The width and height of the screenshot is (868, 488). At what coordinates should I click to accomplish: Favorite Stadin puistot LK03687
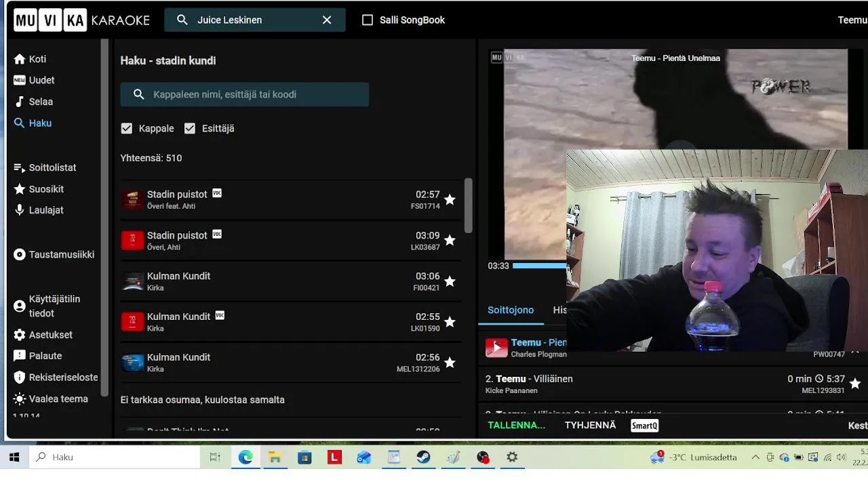click(x=450, y=241)
